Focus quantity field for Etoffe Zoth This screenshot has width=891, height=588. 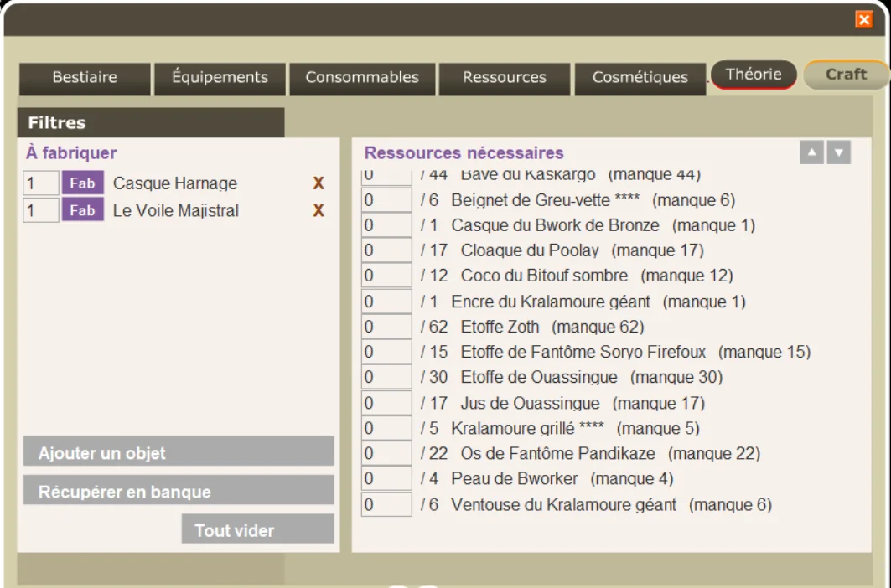click(x=386, y=327)
